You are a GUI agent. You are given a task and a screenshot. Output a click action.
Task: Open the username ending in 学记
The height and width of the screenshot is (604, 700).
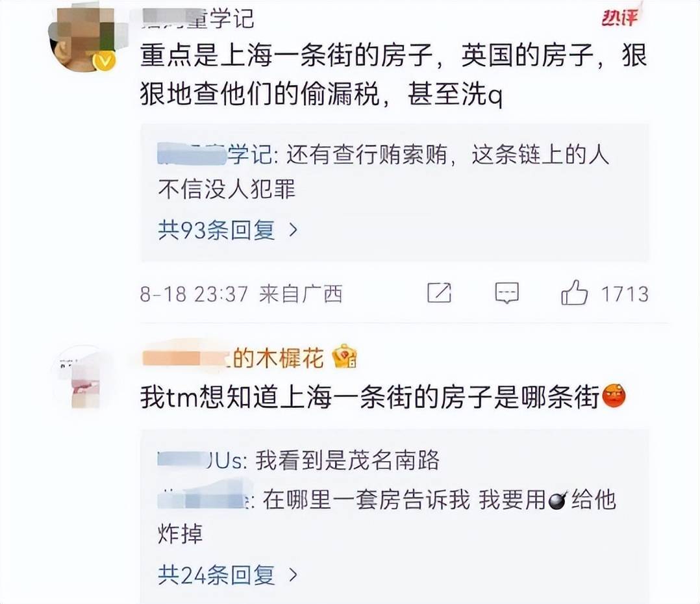(x=198, y=19)
